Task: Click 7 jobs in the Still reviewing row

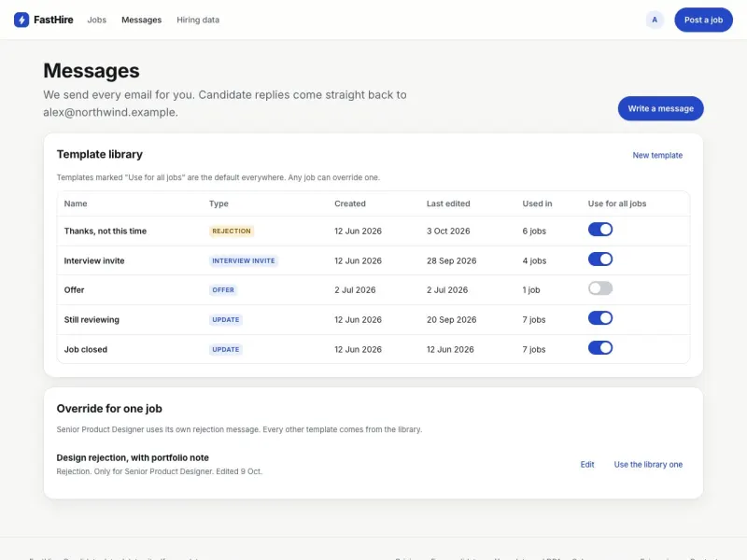Action: [534, 319]
